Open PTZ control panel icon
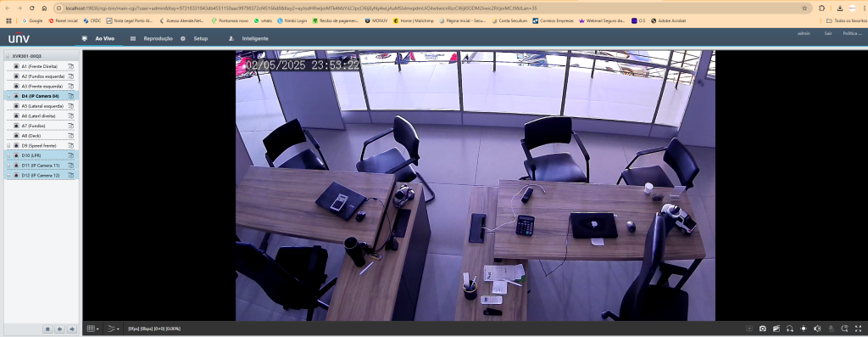868x337 pixels. (804, 329)
